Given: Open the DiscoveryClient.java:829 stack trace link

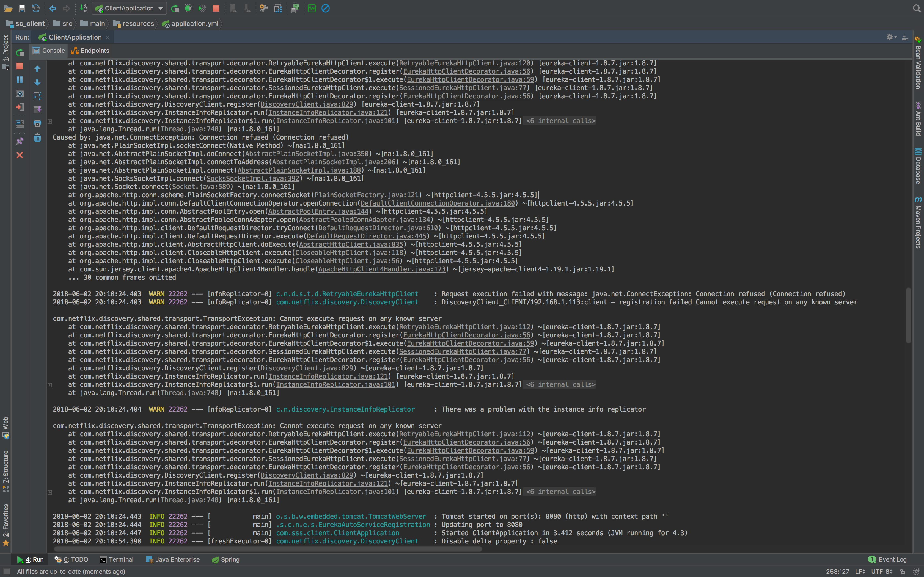Looking at the screenshot, I should click(307, 105).
